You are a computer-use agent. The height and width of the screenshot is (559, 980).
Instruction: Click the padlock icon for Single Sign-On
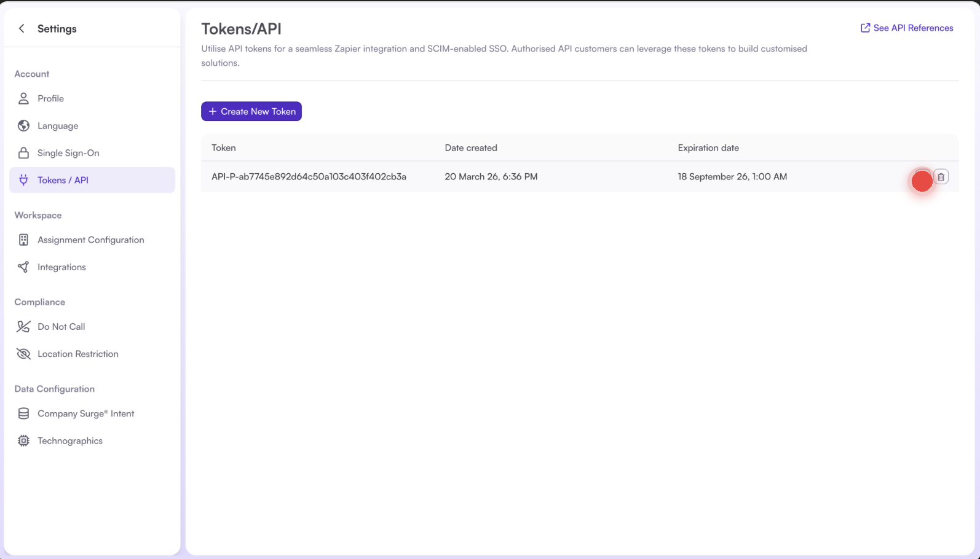23,153
